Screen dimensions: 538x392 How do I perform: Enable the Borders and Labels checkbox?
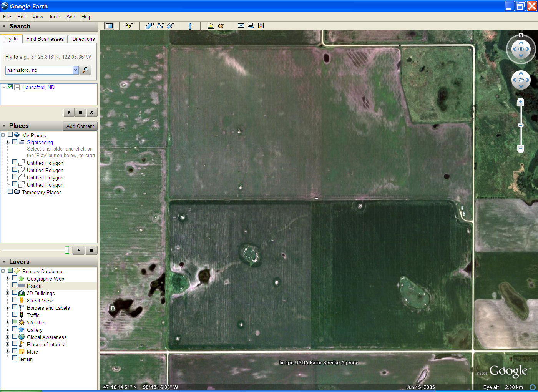click(15, 307)
